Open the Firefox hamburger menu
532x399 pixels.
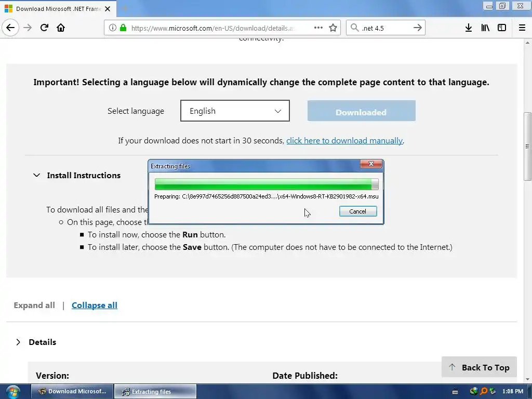522,28
